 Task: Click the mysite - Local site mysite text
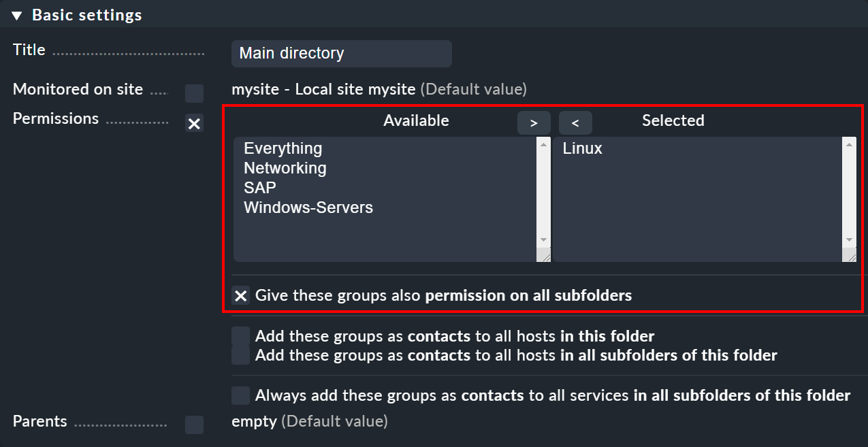323,89
